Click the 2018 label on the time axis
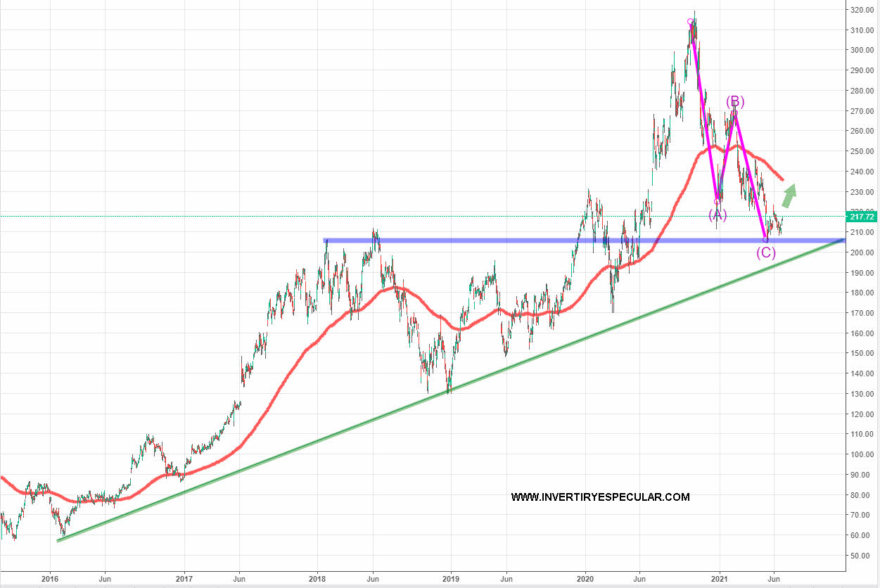The image size is (880, 588). (x=317, y=580)
